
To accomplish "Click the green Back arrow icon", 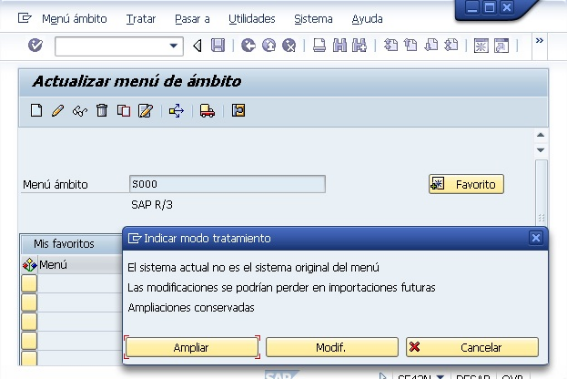I will pyautogui.click(x=248, y=46).
